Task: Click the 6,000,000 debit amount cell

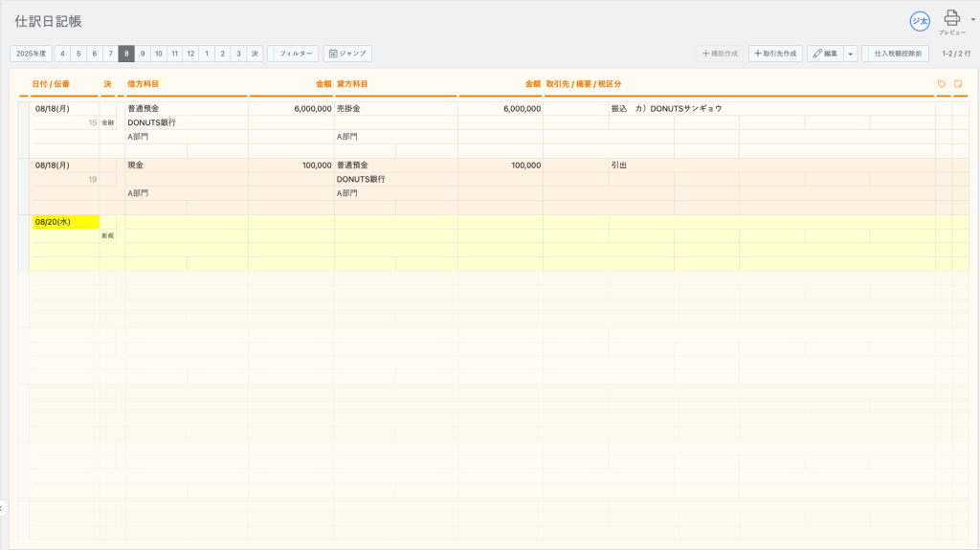Action: pyautogui.click(x=291, y=109)
